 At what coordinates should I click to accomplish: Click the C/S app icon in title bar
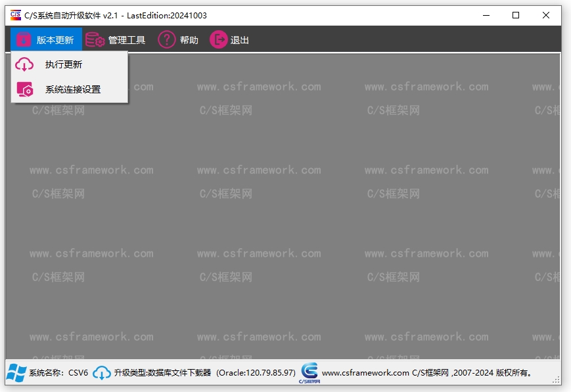tap(15, 15)
